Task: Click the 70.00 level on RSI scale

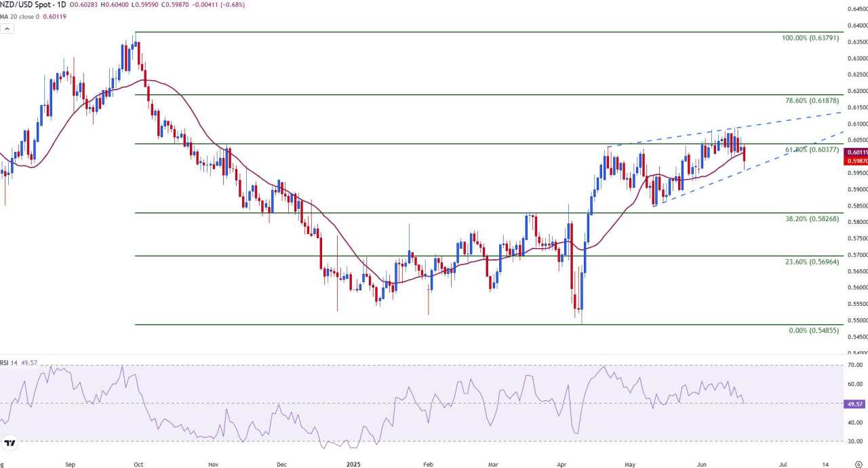Action: click(856, 365)
